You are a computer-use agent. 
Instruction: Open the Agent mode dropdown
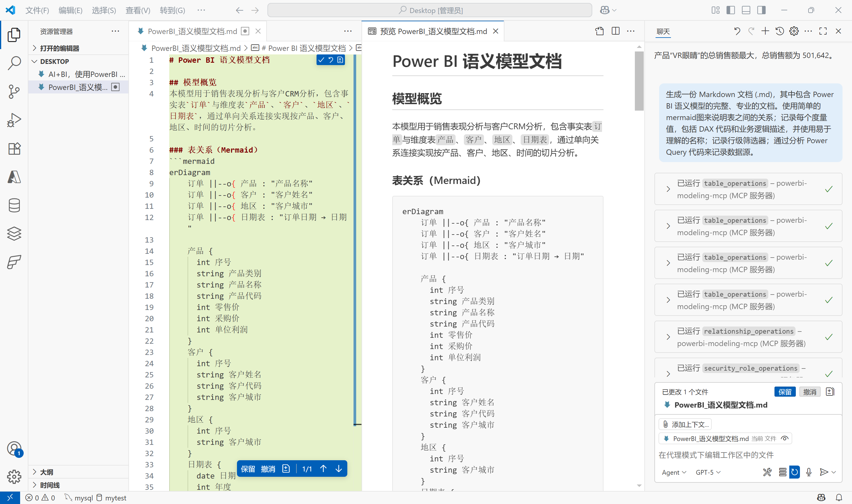[x=674, y=472]
